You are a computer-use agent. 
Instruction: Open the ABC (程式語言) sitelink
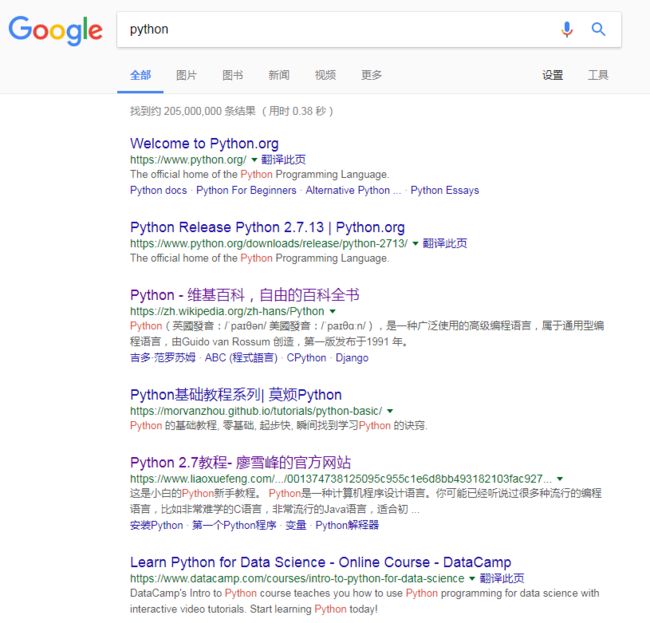[241, 358]
